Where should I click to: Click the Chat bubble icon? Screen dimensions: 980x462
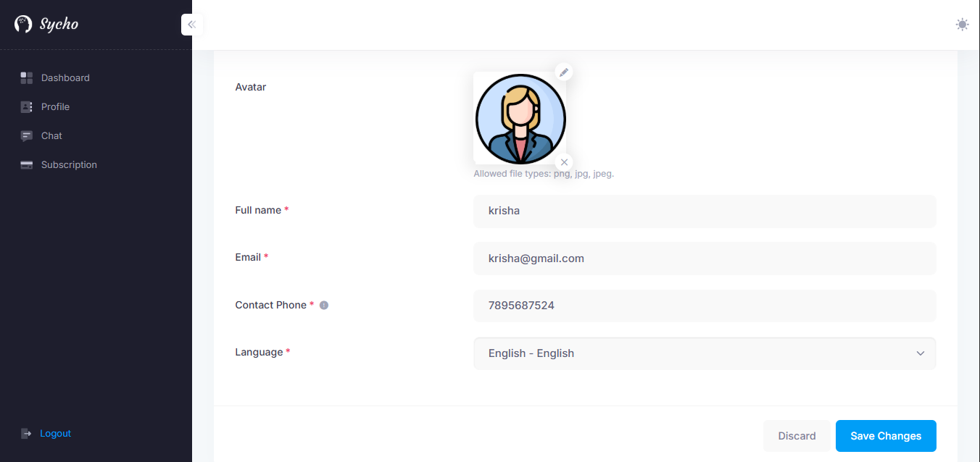[x=27, y=135]
